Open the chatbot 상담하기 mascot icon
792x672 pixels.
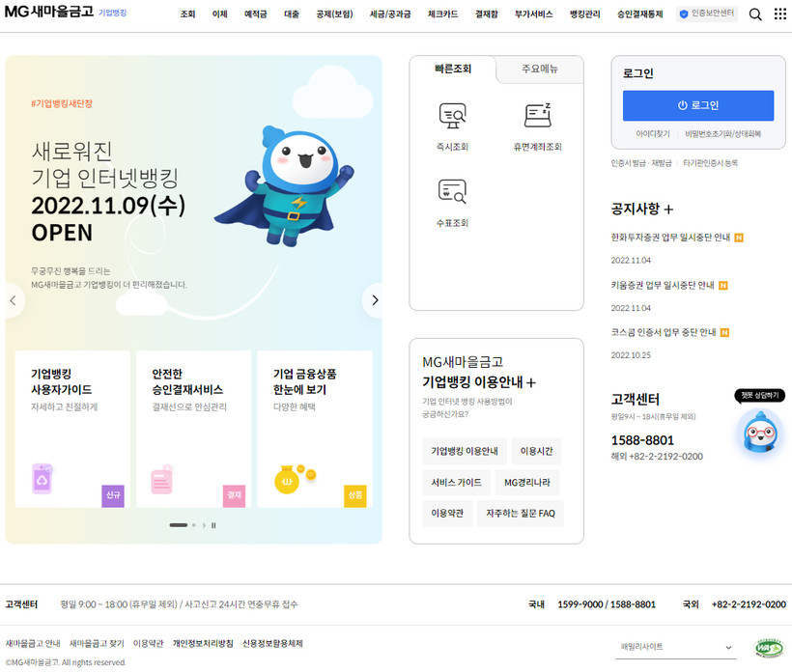point(759,432)
